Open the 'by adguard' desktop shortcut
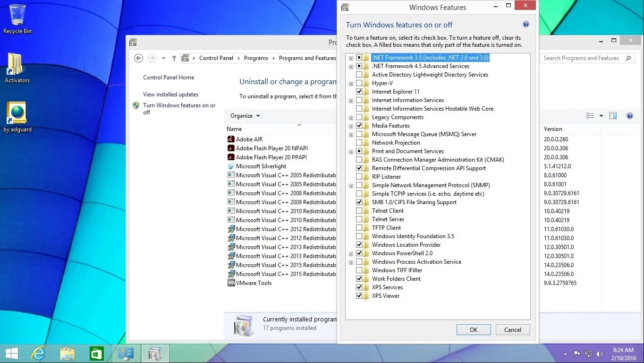 point(17,117)
